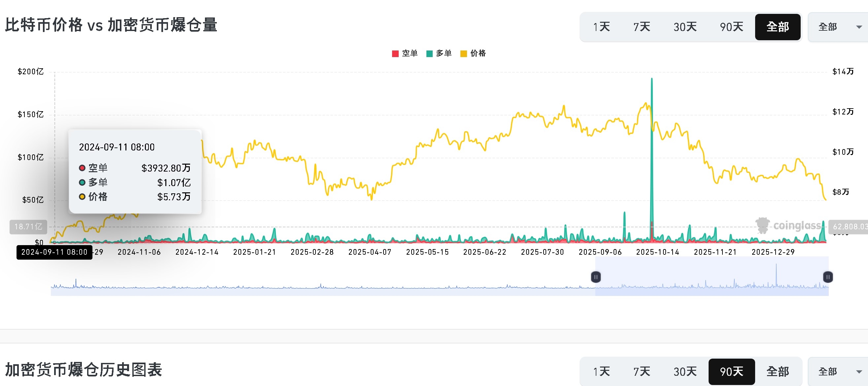Click the left range slider handle

pos(596,277)
